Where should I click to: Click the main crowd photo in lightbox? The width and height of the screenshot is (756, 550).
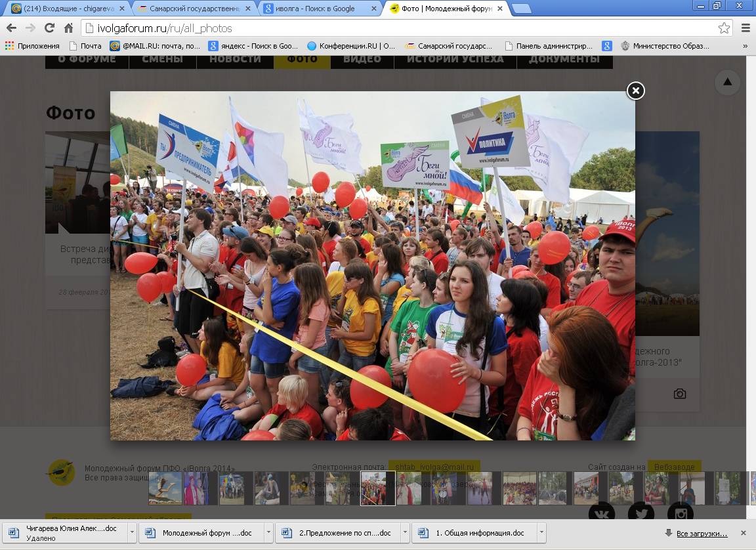coord(373,266)
